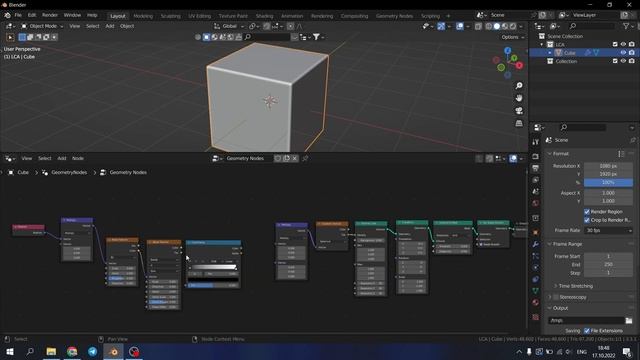Add a new workspace with plus button
Screen dimensions: 640x360
(x=448, y=16)
